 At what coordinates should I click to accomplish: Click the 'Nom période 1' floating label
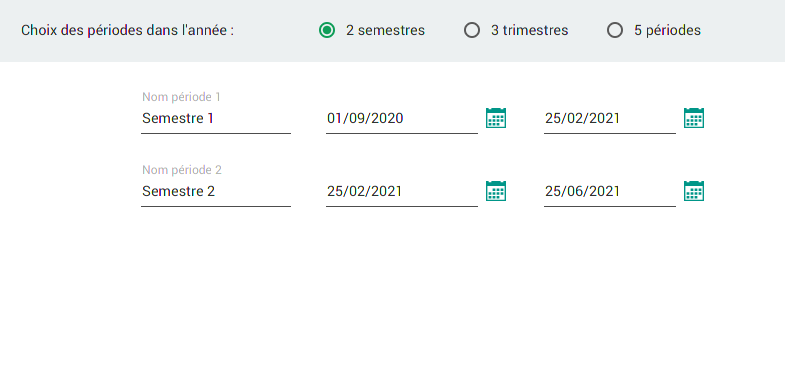(x=181, y=97)
